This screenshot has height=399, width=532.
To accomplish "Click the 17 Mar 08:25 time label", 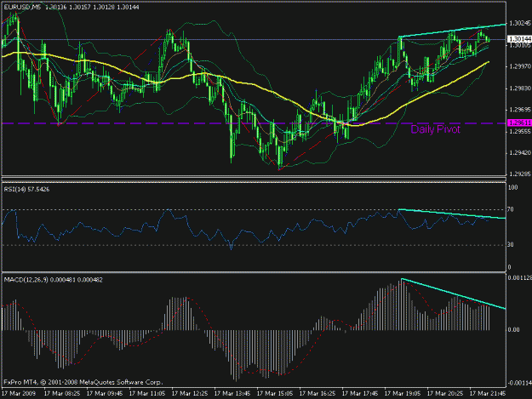I will pos(62,394).
